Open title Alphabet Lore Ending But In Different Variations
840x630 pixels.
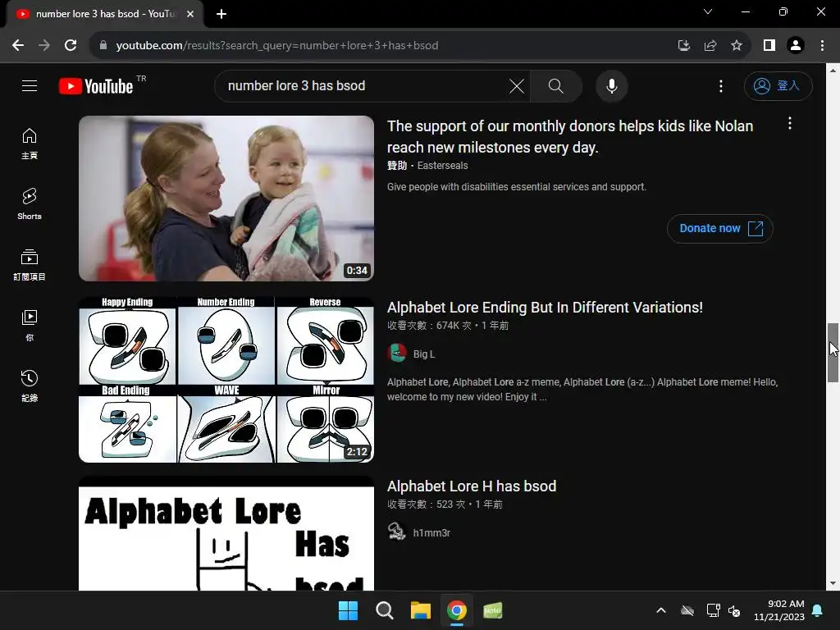tap(545, 308)
